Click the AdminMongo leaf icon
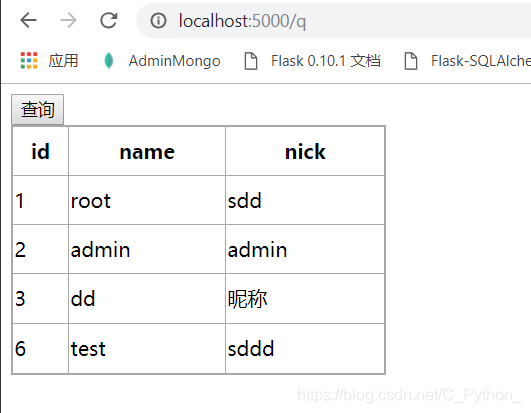 (x=109, y=61)
